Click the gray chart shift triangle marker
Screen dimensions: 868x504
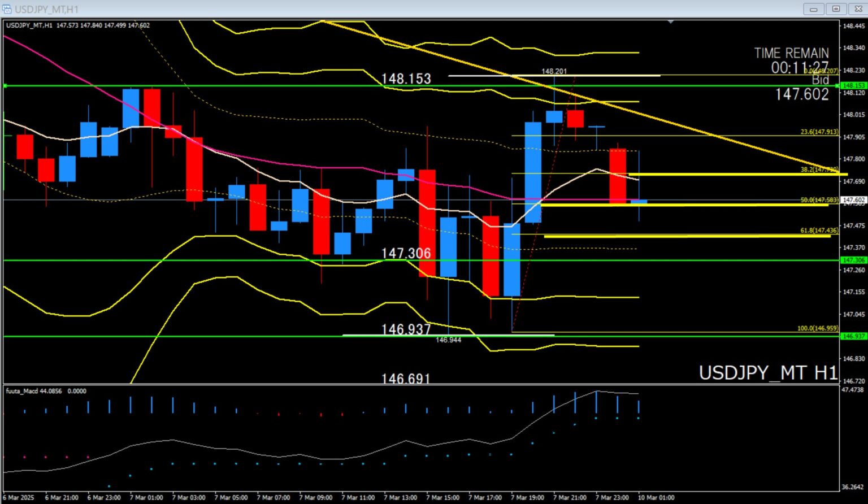coord(670,22)
